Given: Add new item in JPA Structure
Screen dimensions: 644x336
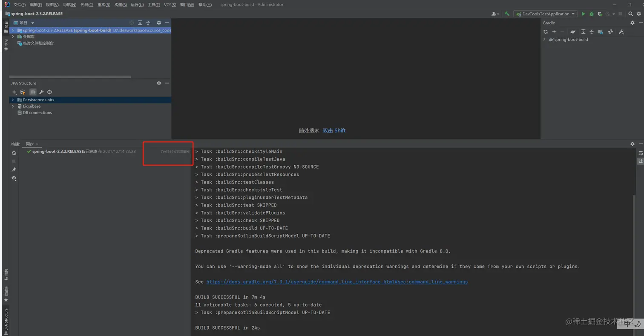Looking at the screenshot, I should click(14, 92).
